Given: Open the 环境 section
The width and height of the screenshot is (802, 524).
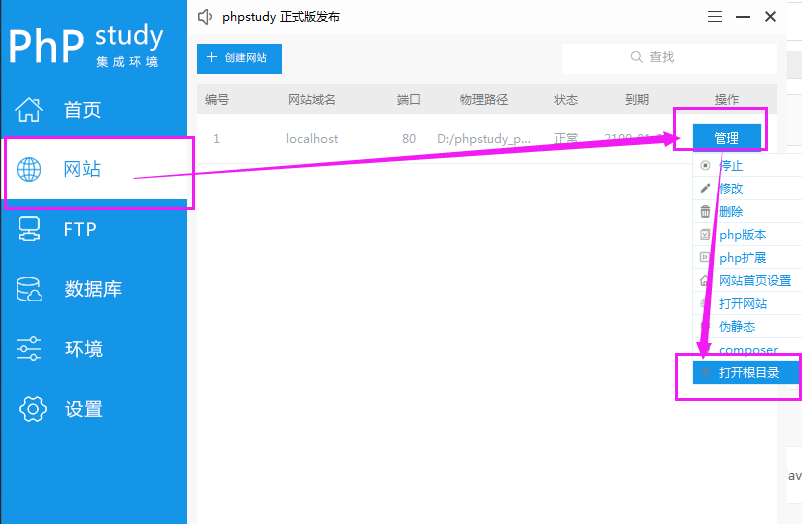Looking at the screenshot, I should [x=94, y=348].
